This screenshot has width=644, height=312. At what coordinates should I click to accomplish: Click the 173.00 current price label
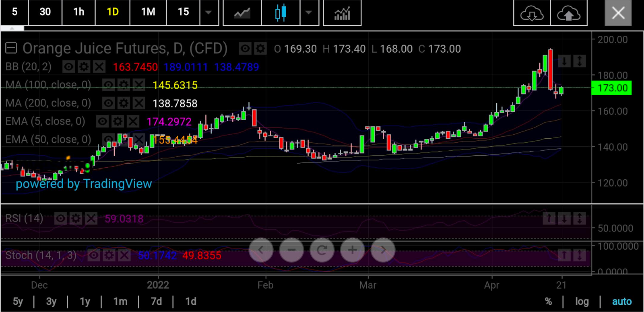click(612, 88)
